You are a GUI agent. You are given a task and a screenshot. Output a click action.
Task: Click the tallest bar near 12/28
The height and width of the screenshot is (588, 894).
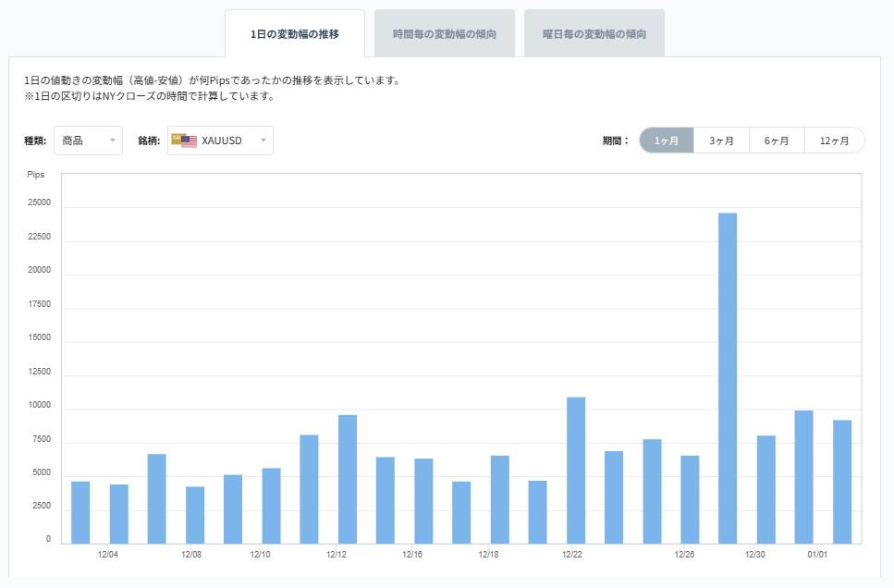[x=729, y=370]
